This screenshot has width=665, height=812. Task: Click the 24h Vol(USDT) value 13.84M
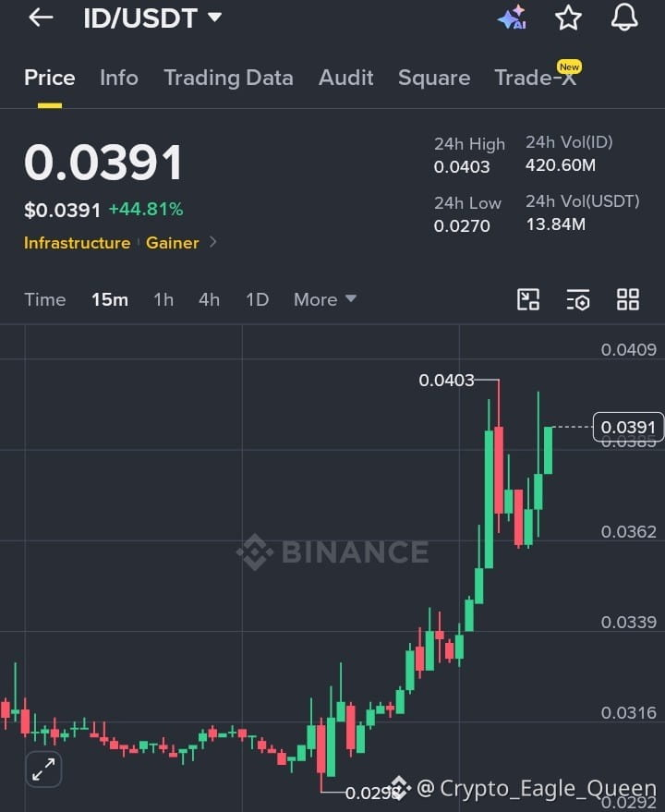click(556, 224)
